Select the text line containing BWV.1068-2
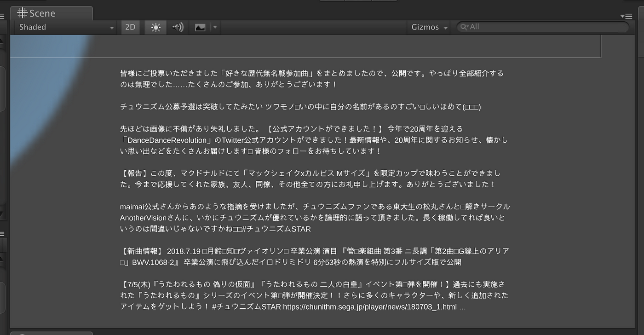644x335 pixels. (291, 262)
